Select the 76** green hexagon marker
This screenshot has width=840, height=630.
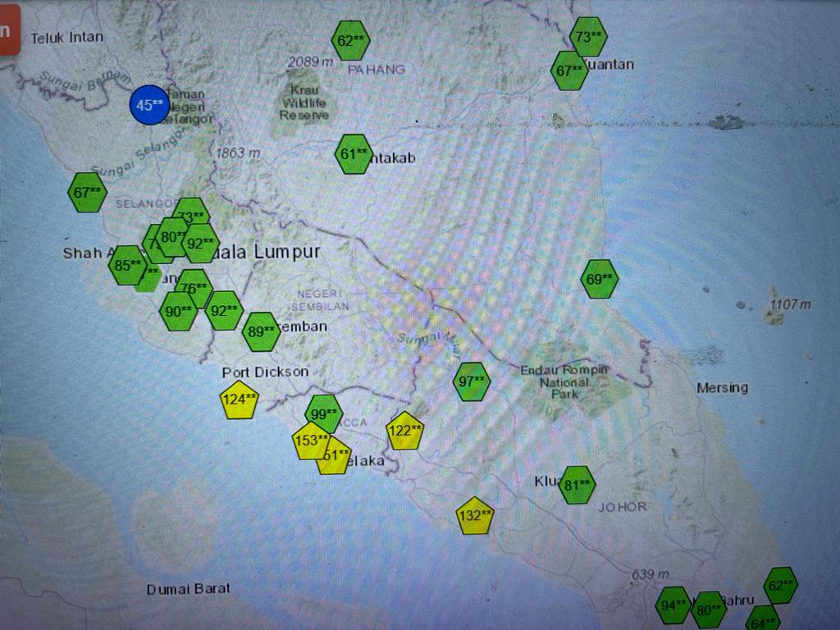[x=194, y=288]
